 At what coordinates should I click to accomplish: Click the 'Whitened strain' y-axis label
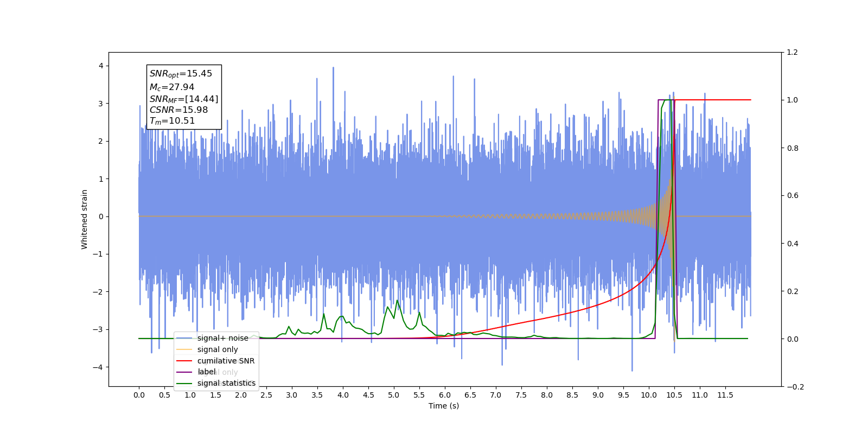(x=84, y=219)
